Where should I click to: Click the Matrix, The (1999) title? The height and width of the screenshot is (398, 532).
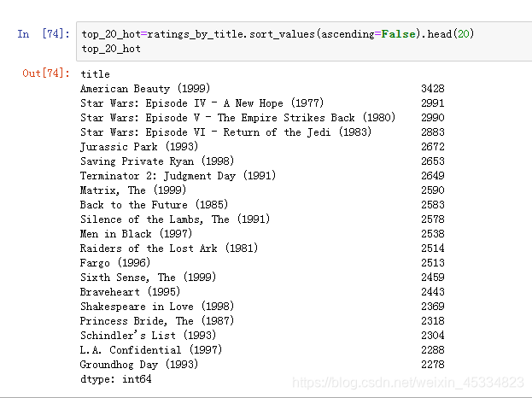pos(133,190)
